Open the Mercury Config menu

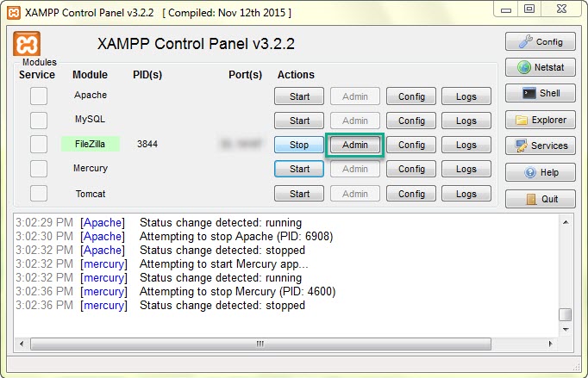pyautogui.click(x=411, y=169)
